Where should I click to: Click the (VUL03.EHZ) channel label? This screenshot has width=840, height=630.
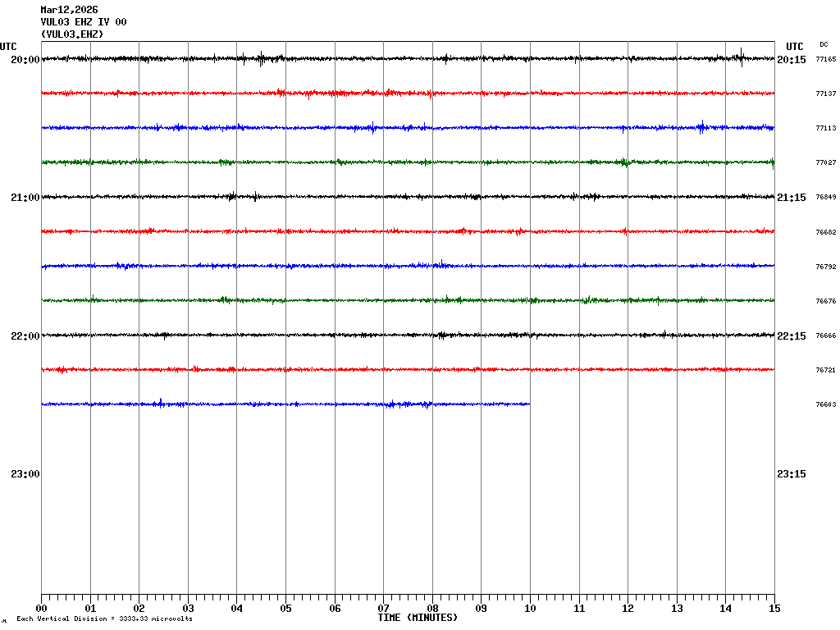pos(72,34)
